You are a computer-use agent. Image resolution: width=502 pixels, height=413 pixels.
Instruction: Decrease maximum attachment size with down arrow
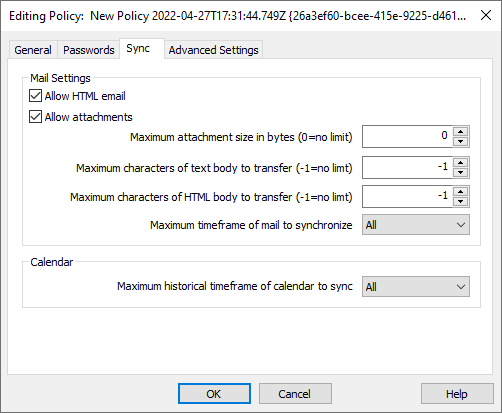(461, 142)
